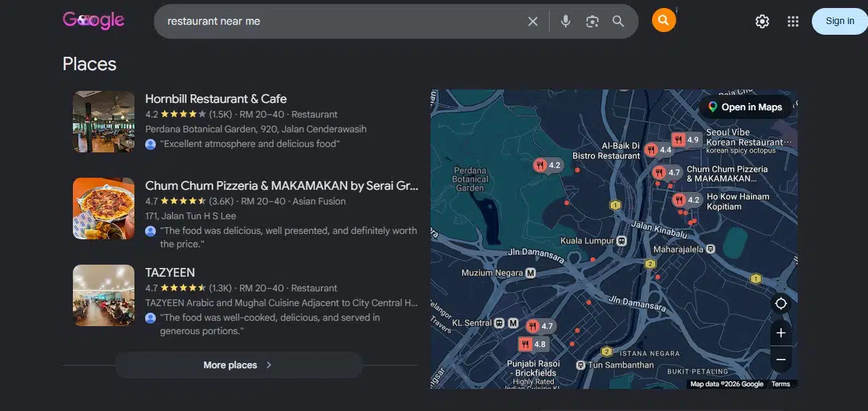Start voice search with the microphone icon
Viewport: 868px width, 411px height.
(x=566, y=21)
